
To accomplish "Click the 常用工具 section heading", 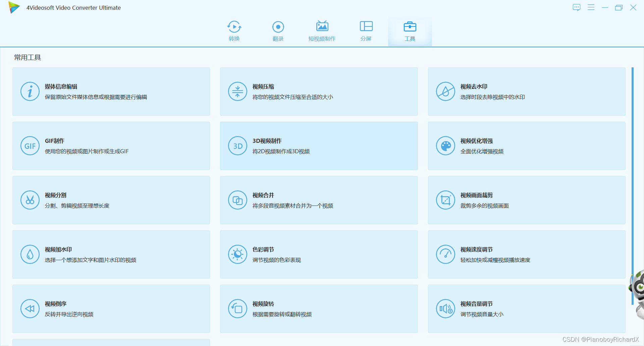I will tap(28, 57).
